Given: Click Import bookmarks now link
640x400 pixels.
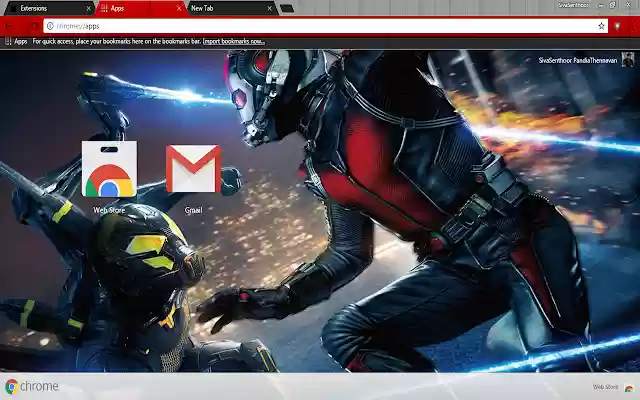Looking at the screenshot, I should (x=234, y=41).
